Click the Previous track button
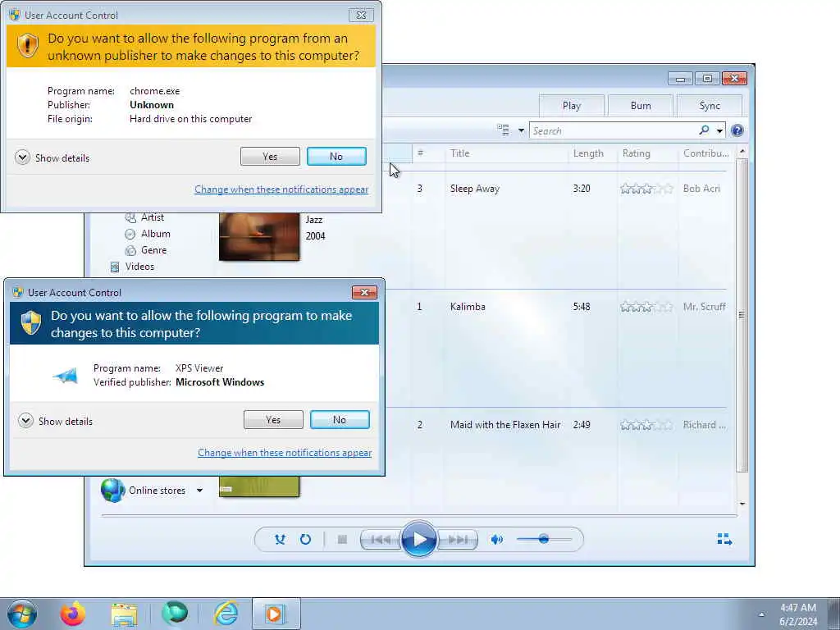Screen dimensions: 840x630 [381, 540]
